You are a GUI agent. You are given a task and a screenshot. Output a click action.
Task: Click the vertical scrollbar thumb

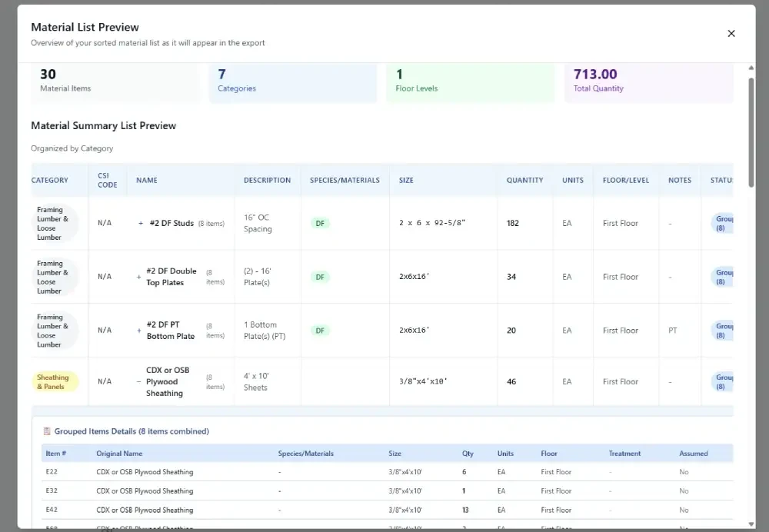click(x=751, y=132)
